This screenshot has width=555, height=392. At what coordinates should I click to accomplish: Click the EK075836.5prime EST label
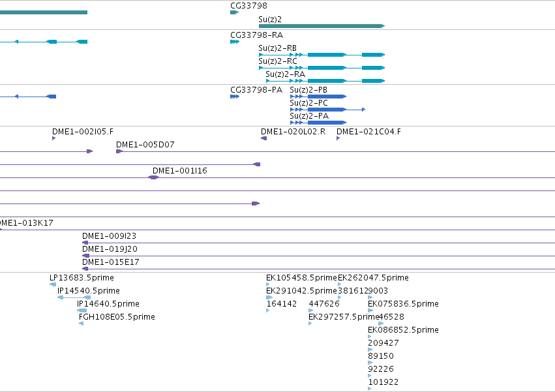(x=403, y=304)
